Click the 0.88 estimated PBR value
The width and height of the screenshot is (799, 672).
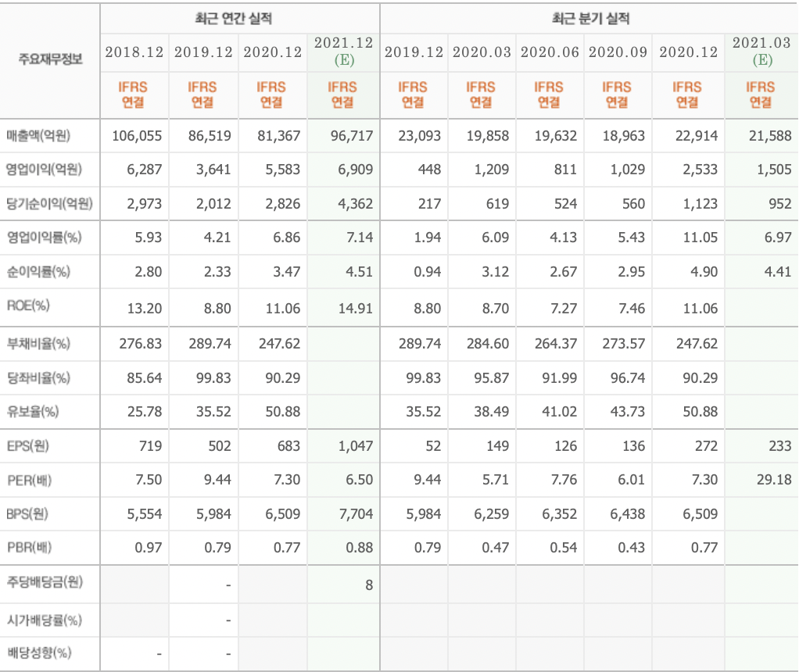pos(360,548)
